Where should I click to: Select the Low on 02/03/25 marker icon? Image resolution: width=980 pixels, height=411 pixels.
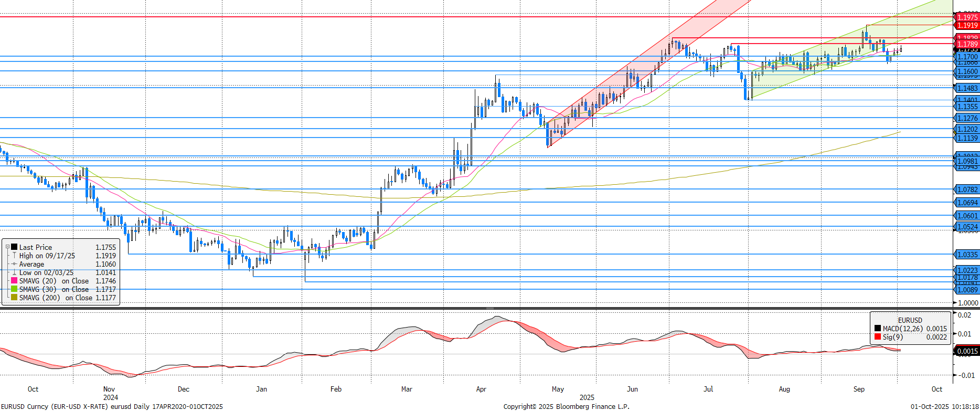[x=14, y=272]
